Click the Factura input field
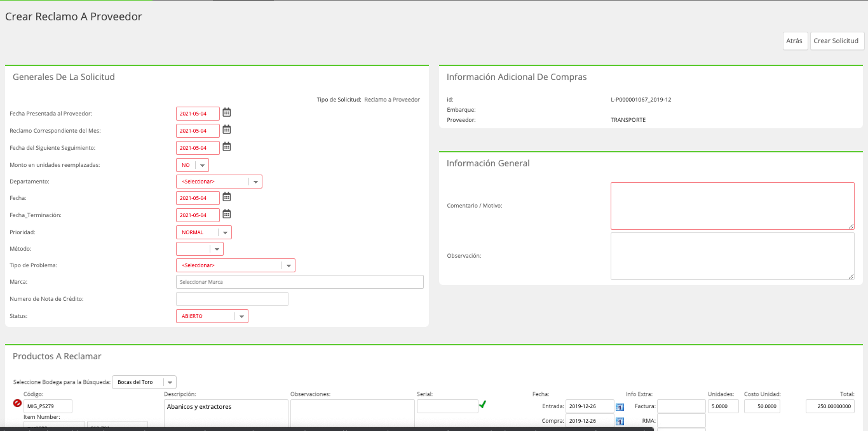Screen dimensions: 868x431 coord(681,406)
